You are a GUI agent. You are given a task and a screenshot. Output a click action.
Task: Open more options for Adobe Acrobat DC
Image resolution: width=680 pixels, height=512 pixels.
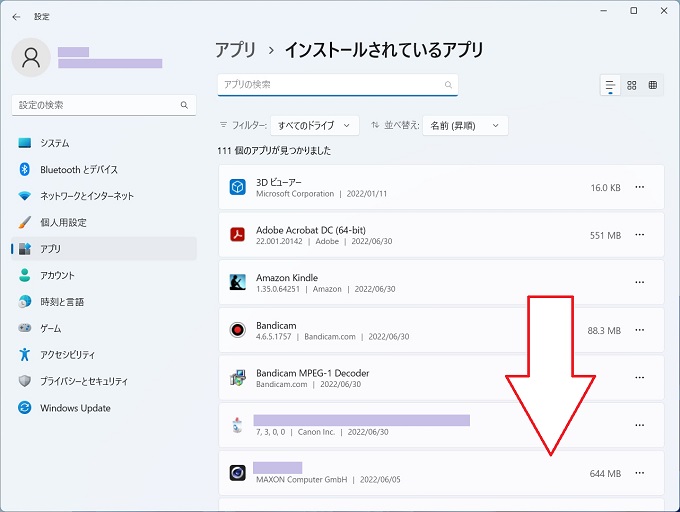[639, 235]
